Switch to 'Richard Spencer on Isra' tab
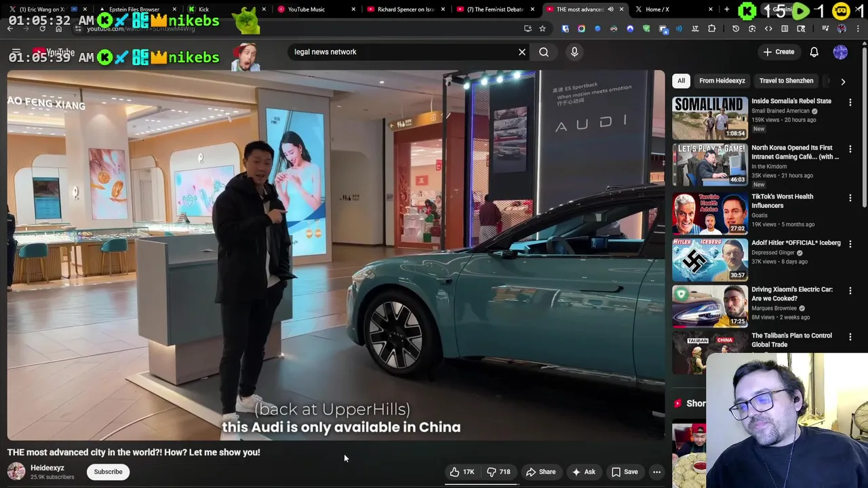The image size is (868, 488). [x=406, y=9]
